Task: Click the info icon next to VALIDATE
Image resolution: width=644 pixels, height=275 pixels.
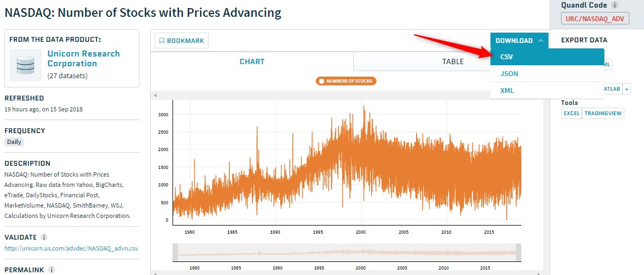Action: tap(44, 237)
